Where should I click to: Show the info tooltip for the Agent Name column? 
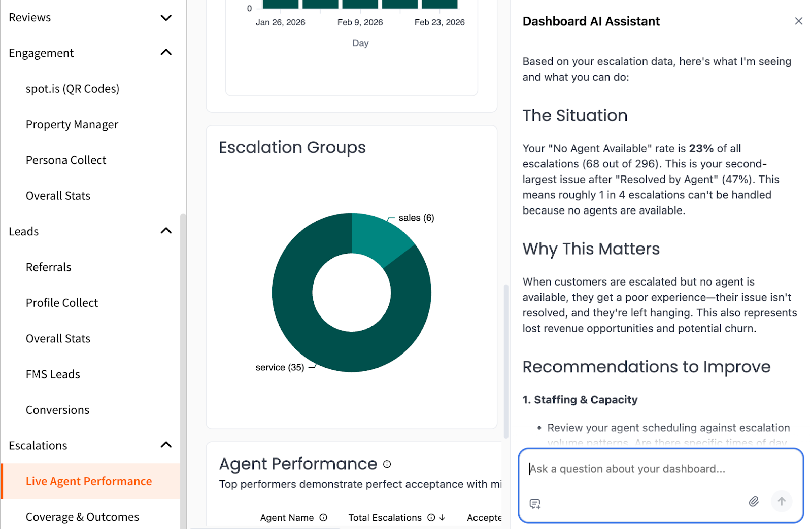pyautogui.click(x=323, y=517)
